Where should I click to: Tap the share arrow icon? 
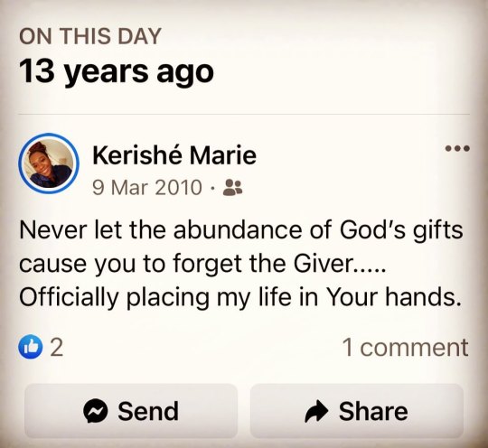(316, 411)
